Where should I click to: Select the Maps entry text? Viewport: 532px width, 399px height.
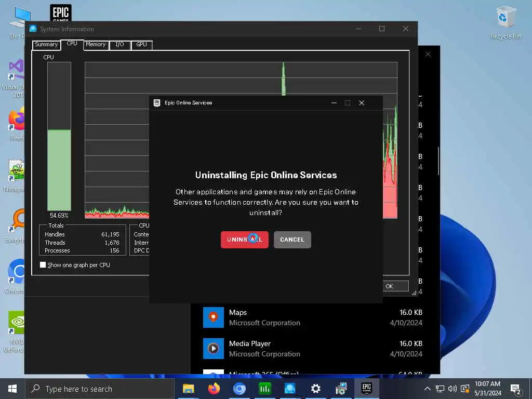(238, 312)
